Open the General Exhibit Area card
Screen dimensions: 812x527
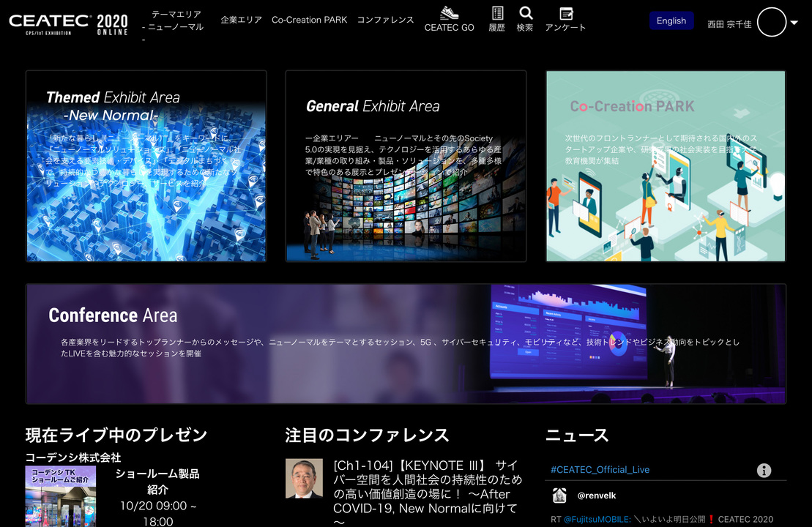pos(406,166)
